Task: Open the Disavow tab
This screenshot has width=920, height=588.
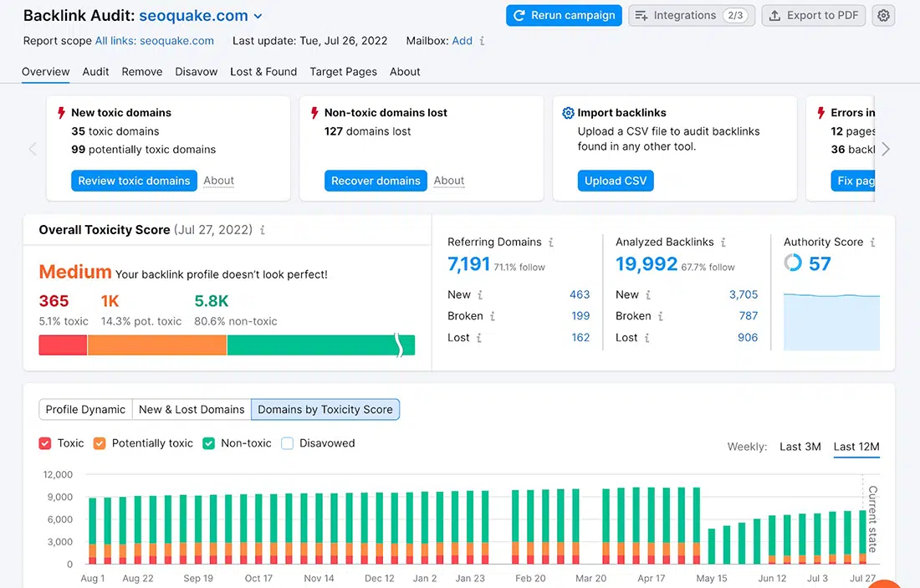Action: coord(196,72)
